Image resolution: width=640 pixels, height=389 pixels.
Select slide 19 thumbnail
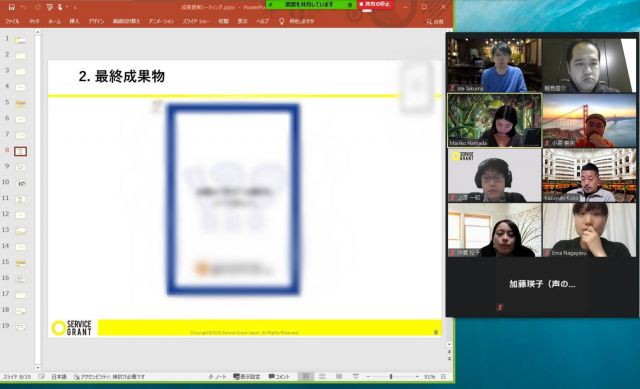(x=20, y=327)
